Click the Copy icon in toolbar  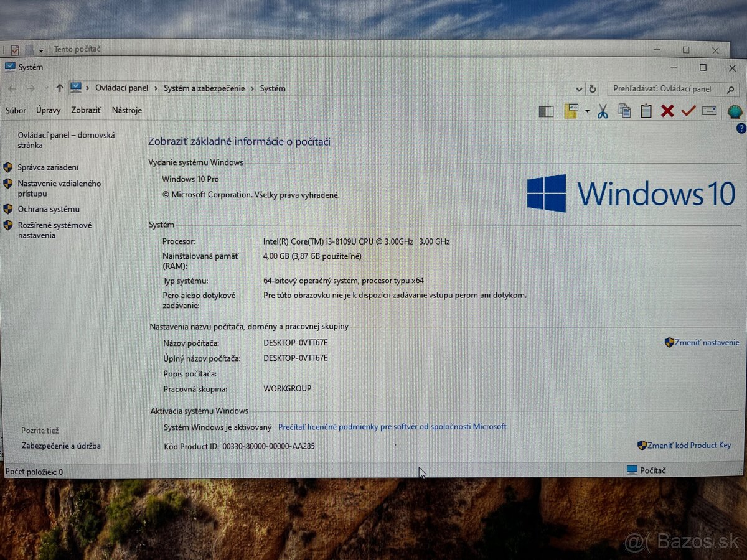click(624, 111)
